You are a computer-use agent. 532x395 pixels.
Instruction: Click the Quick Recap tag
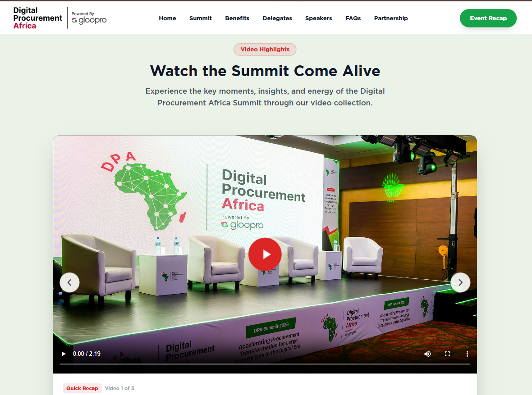(82, 388)
